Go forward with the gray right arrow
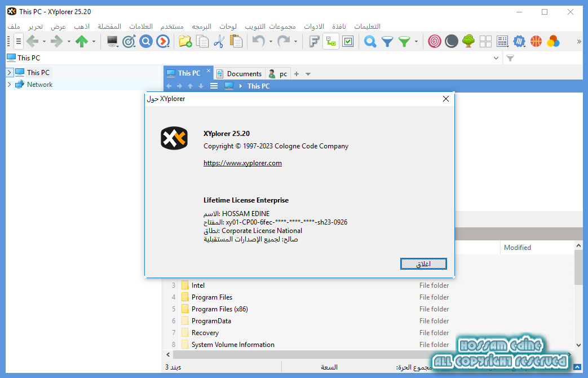Screen dimensions: 588x378 point(57,41)
